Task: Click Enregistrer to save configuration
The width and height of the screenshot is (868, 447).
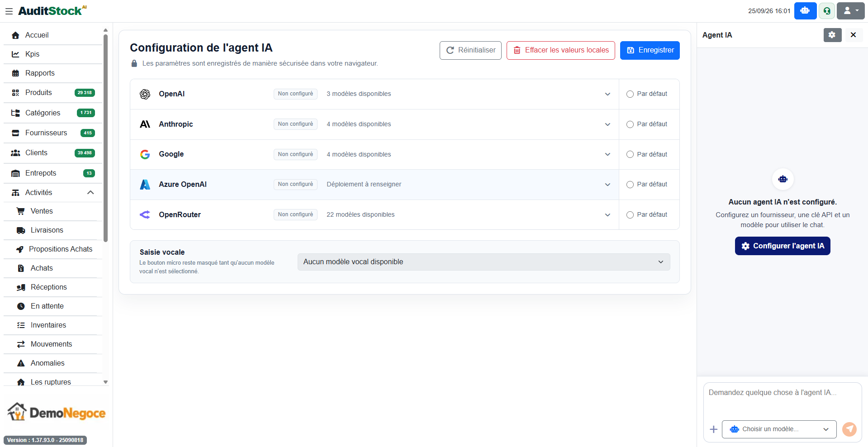Action: click(x=650, y=50)
